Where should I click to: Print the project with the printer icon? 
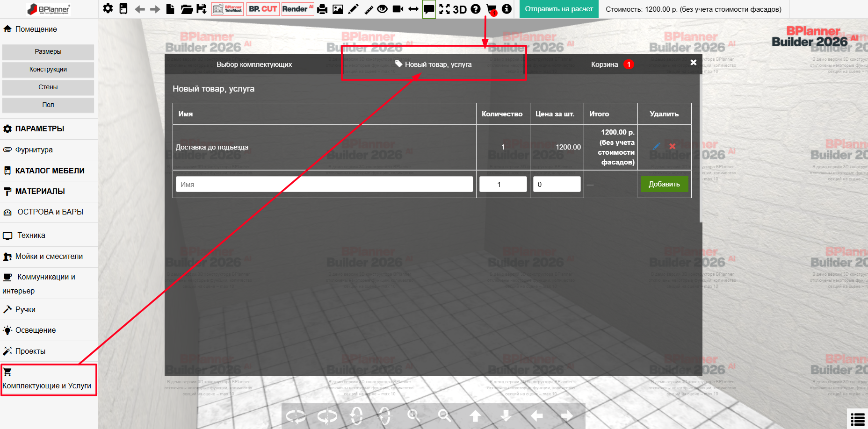[322, 9]
